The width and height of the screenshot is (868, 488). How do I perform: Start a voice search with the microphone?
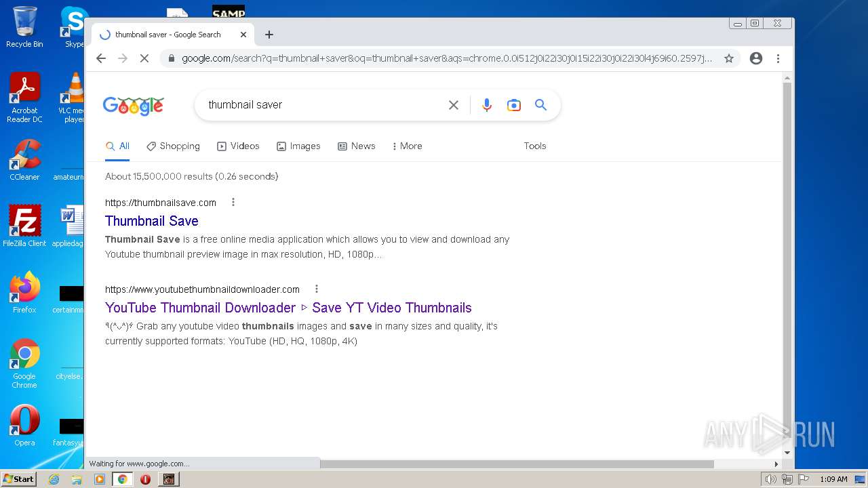pos(486,105)
